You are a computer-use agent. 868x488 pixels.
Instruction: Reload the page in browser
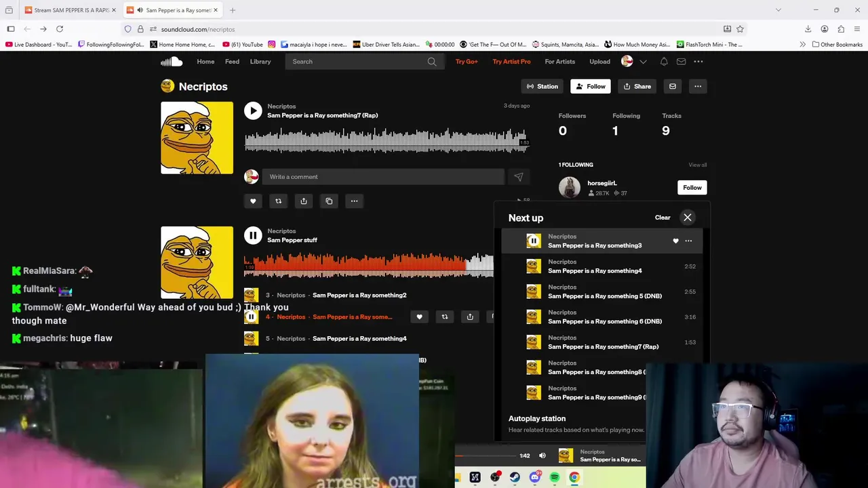[x=60, y=29]
